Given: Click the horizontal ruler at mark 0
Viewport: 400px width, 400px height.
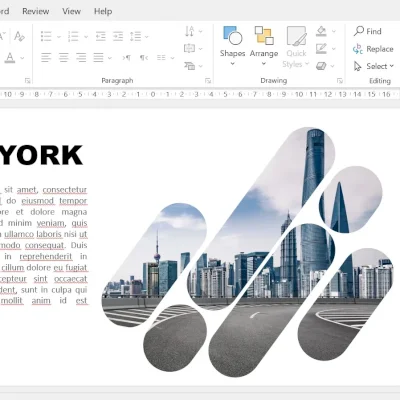Looking at the screenshot, I should click(x=153, y=94).
